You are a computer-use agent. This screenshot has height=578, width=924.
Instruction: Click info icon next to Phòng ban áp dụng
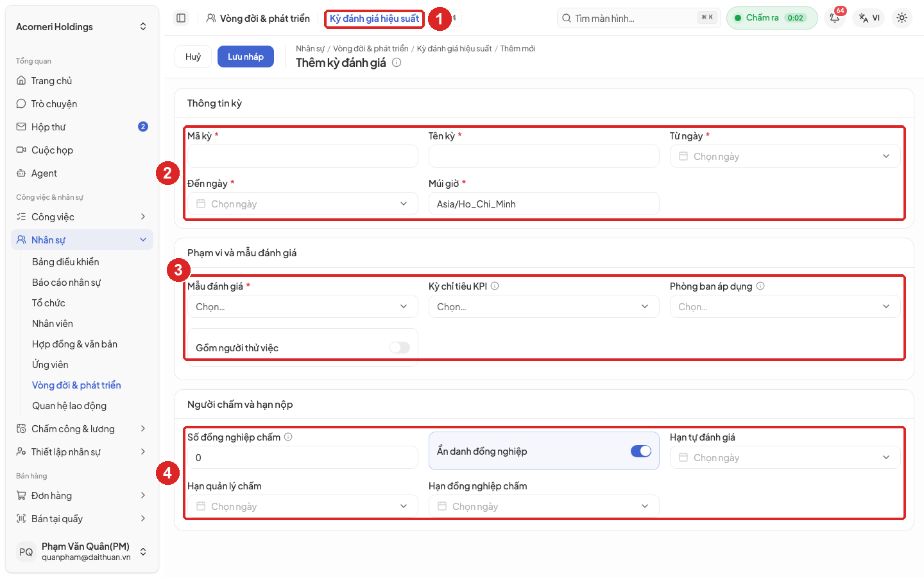click(760, 286)
